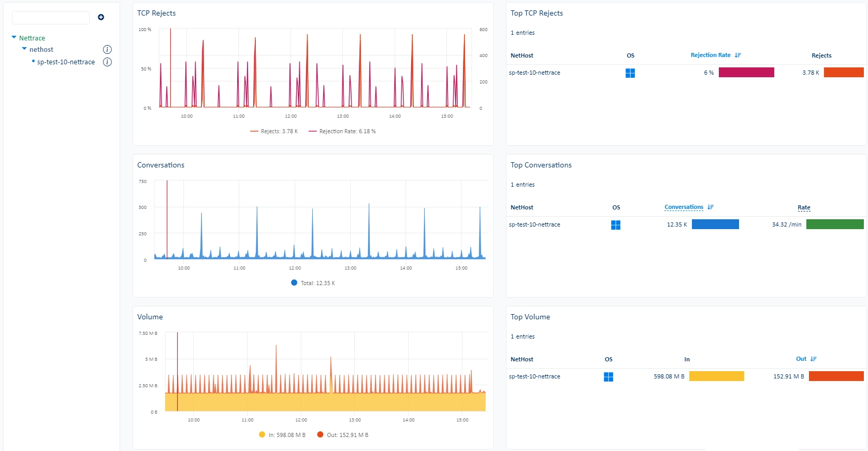Toggle the Total series in Conversations legend
This screenshot has width=868, height=451.
click(313, 283)
